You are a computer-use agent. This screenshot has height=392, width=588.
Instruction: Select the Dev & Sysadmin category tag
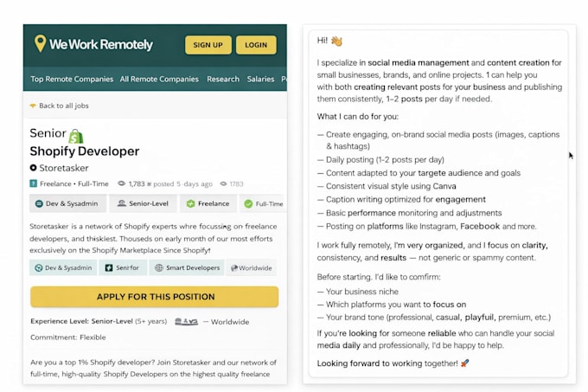[x=67, y=203]
